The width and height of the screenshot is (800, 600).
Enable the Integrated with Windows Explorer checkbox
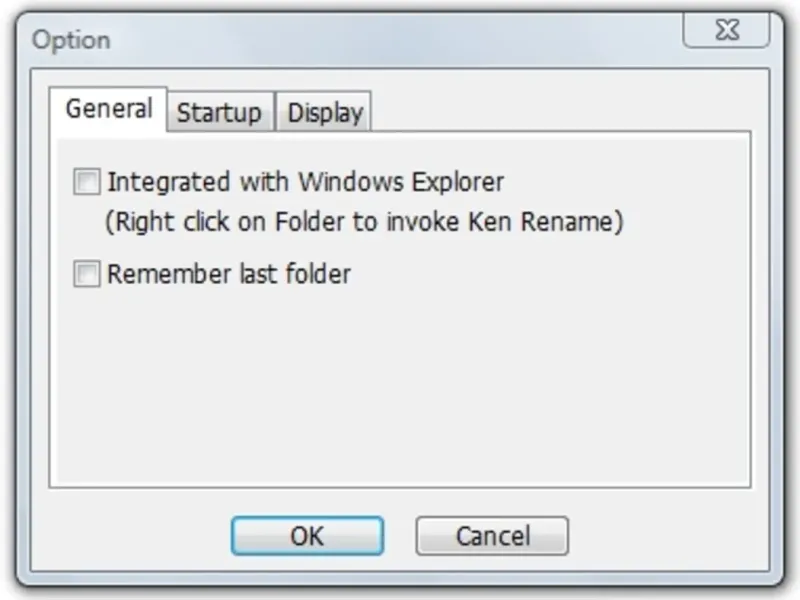(88, 183)
